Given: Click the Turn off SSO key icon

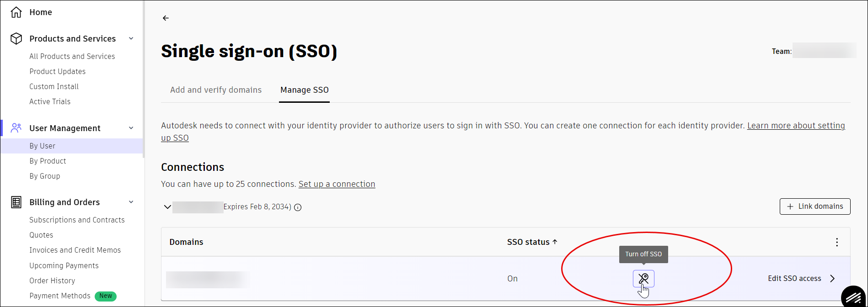Looking at the screenshot, I should click(643, 278).
